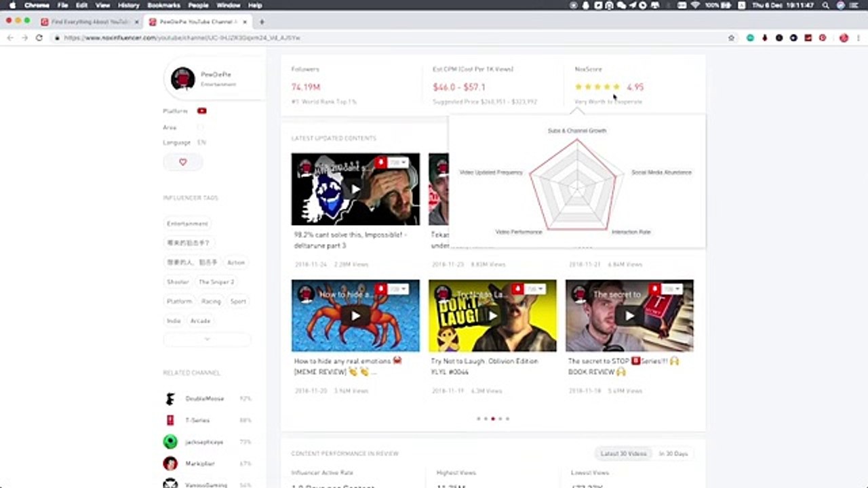
Task: Click the YouTube platform icon
Action: tap(202, 111)
